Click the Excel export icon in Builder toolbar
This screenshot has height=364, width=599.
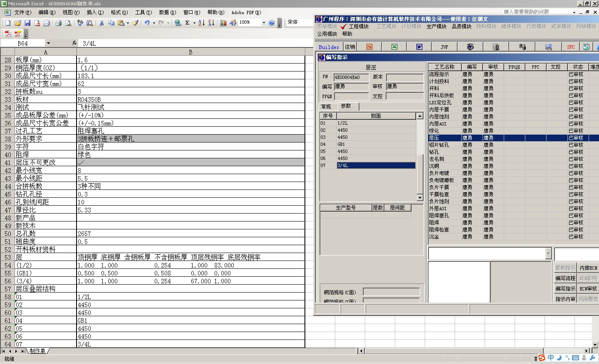click(x=394, y=47)
